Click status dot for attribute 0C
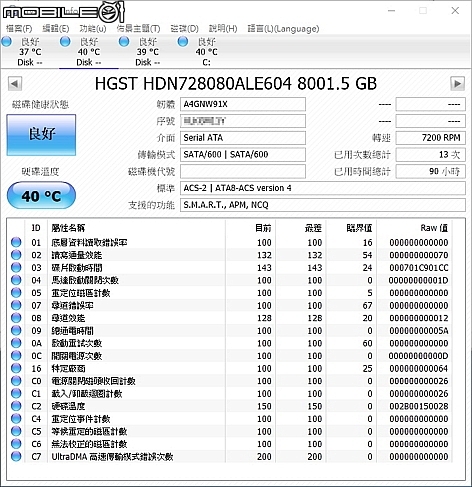This screenshot has width=472, height=487. pyautogui.click(x=16, y=356)
